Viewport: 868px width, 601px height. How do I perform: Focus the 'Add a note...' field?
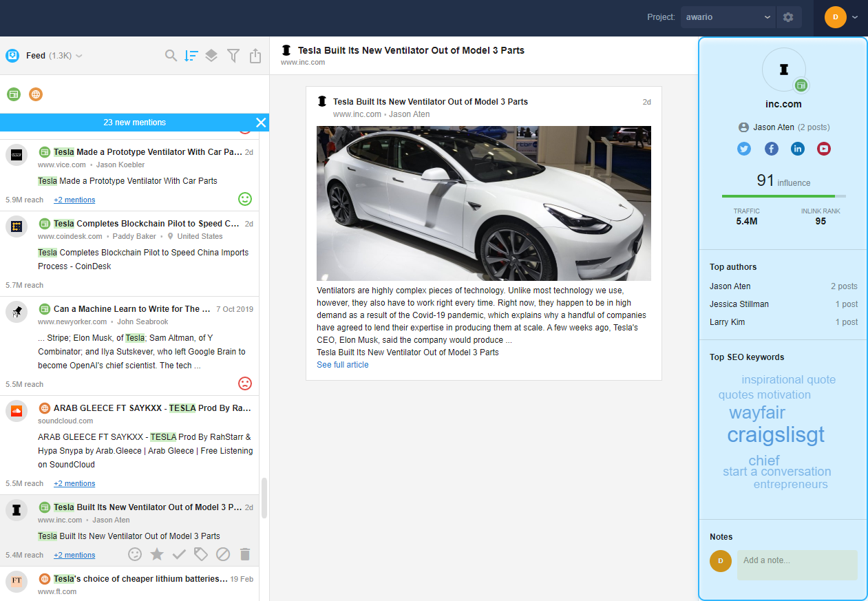(797, 565)
